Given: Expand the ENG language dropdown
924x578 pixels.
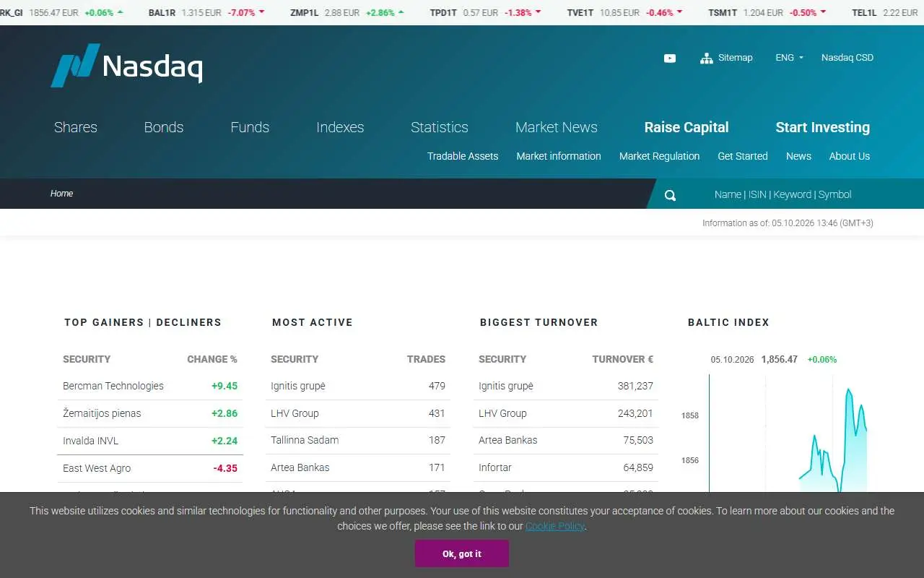Looking at the screenshot, I should 789,58.
